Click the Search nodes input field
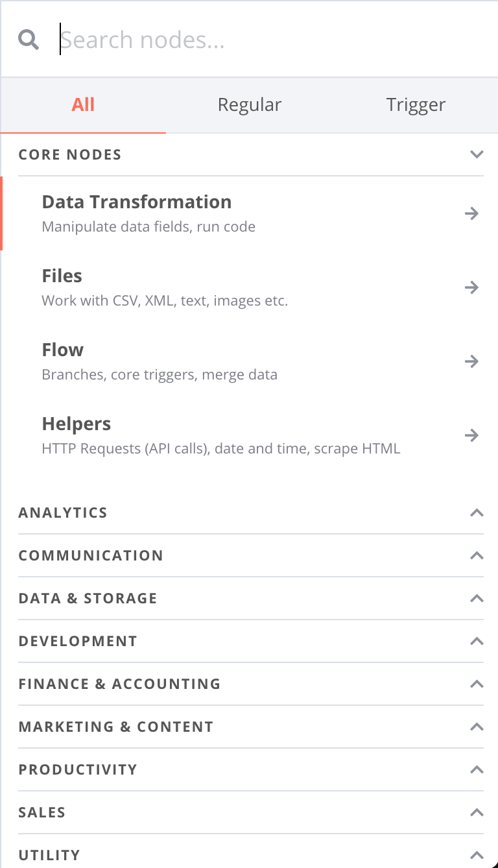The height and width of the screenshot is (868, 498). (x=195, y=39)
